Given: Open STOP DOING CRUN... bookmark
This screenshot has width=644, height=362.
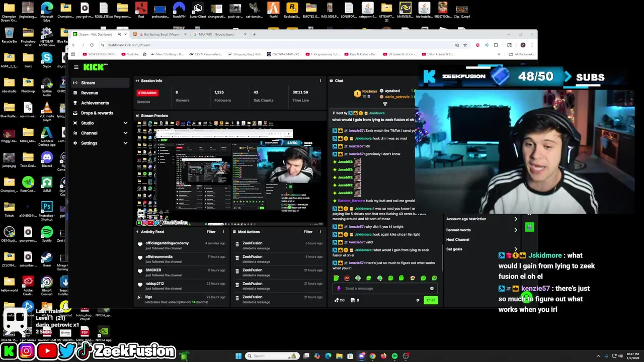Looking at the screenshot, I should coord(100,54).
